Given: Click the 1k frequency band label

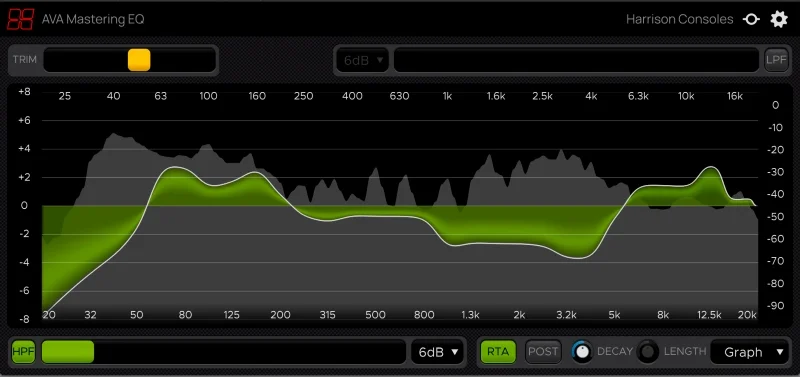Looking at the screenshot, I should [x=447, y=96].
